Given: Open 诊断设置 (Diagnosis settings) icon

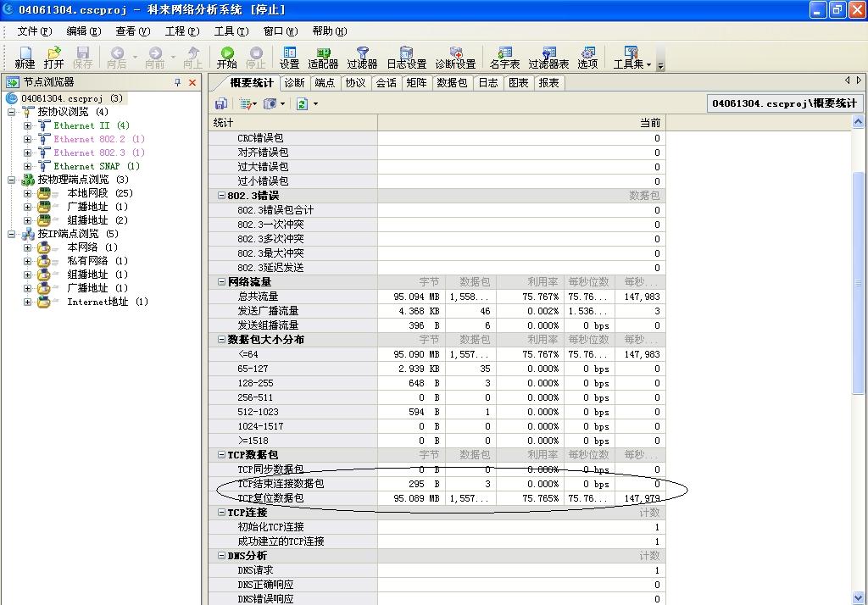Looking at the screenshot, I should (x=455, y=53).
